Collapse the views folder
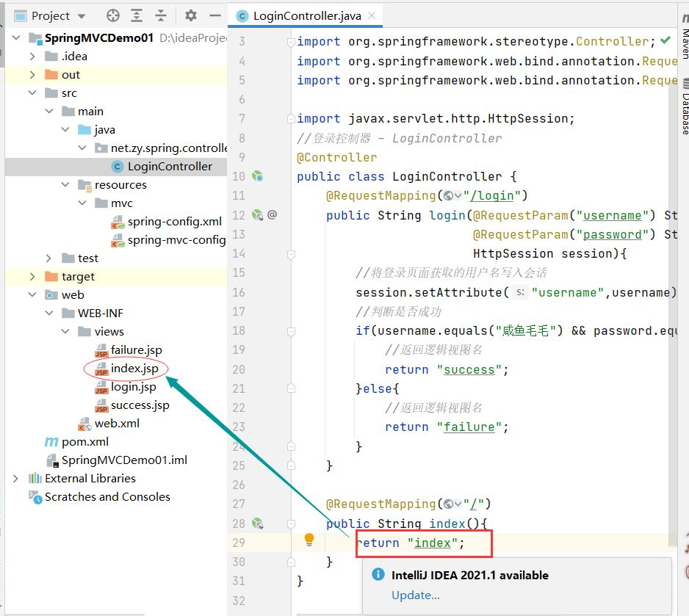 65,331
